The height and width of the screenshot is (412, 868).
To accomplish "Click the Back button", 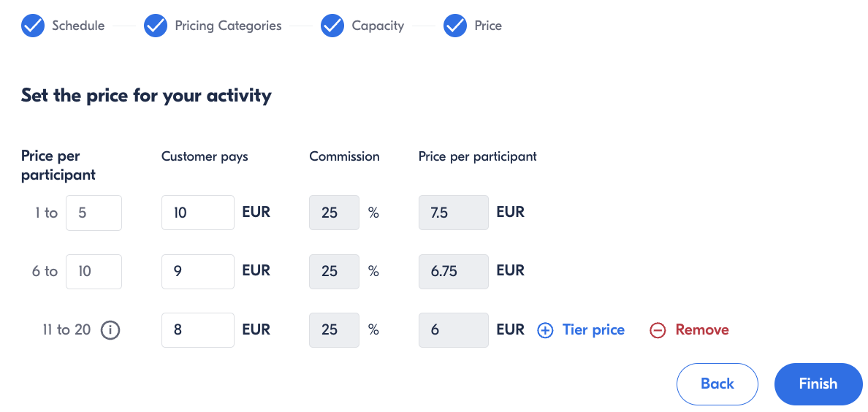I will coord(717,384).
